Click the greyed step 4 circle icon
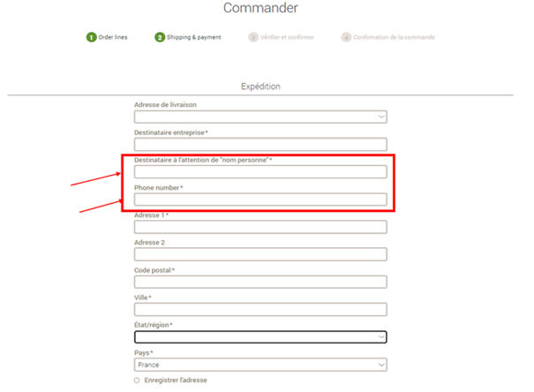 (346, 37)
